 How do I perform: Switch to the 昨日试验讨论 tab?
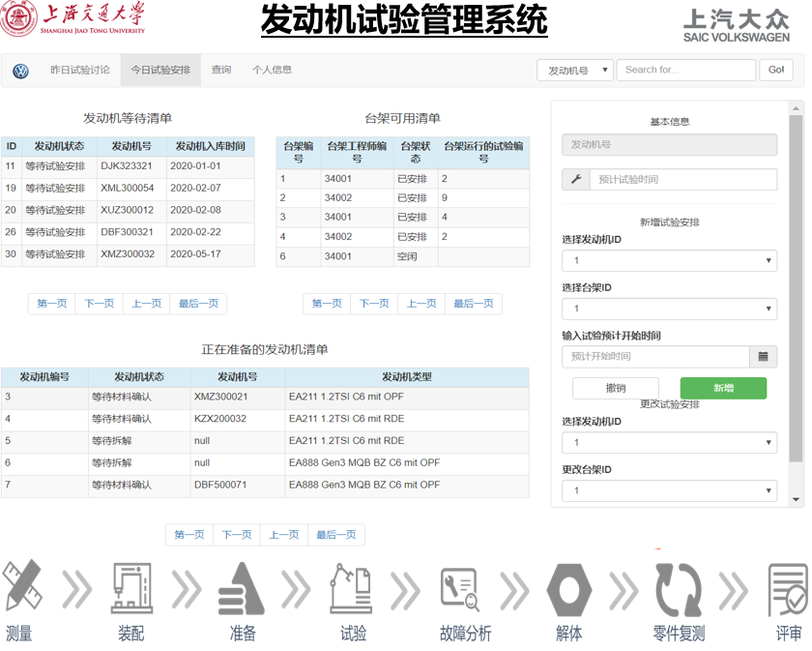coord(80,71)
